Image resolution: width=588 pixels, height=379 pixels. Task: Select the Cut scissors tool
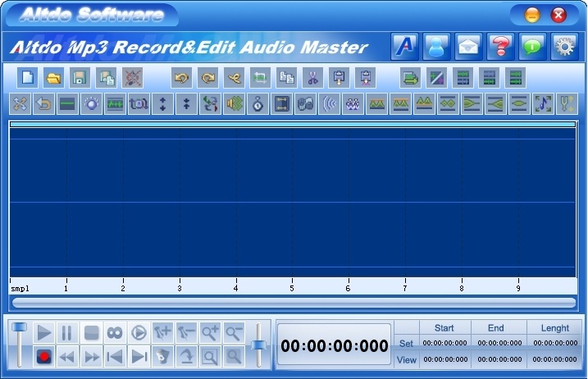[312, 78]
